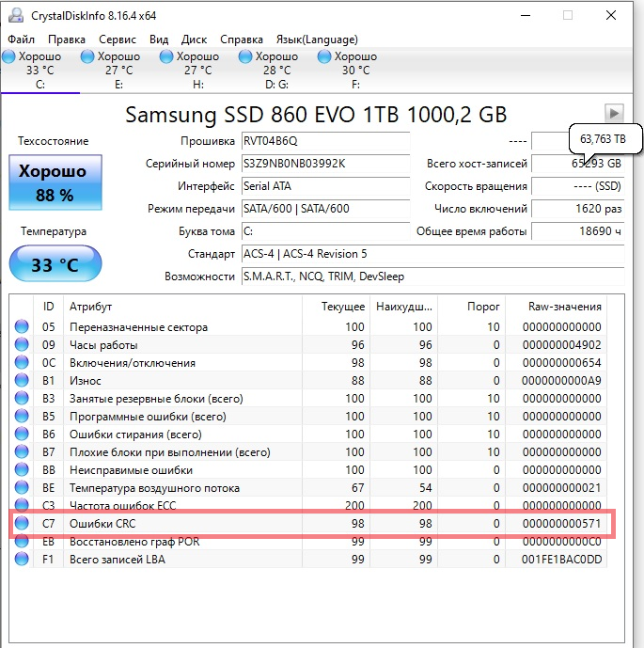Image resolution: width=644 pixels, height=648 pixels.
Task: Minimize the CrystalDiskInfo window
Action: pyautogui.click(x=526, y=16)
